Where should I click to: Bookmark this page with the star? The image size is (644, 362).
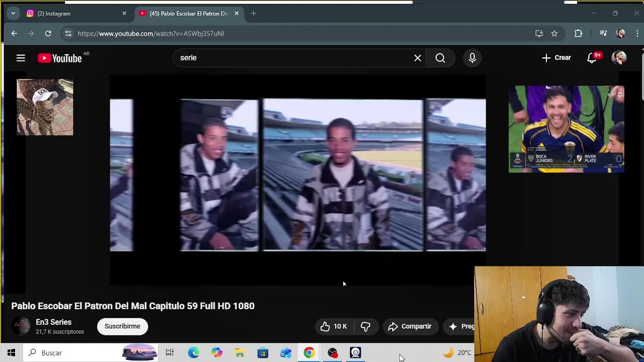(554, 34)
